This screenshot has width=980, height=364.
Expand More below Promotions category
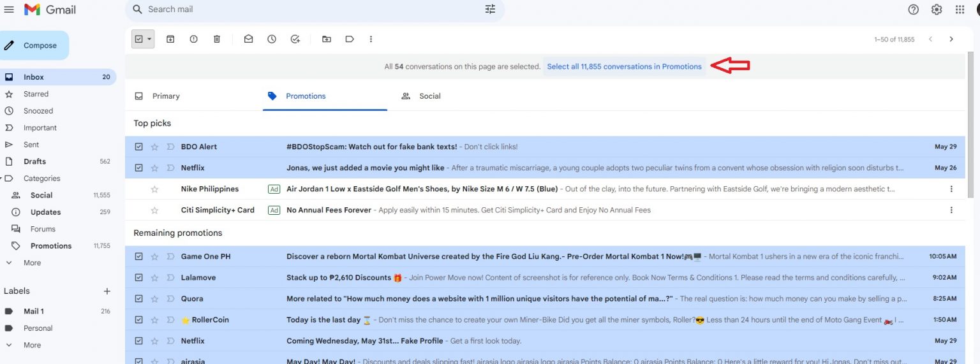coord(32,263)
